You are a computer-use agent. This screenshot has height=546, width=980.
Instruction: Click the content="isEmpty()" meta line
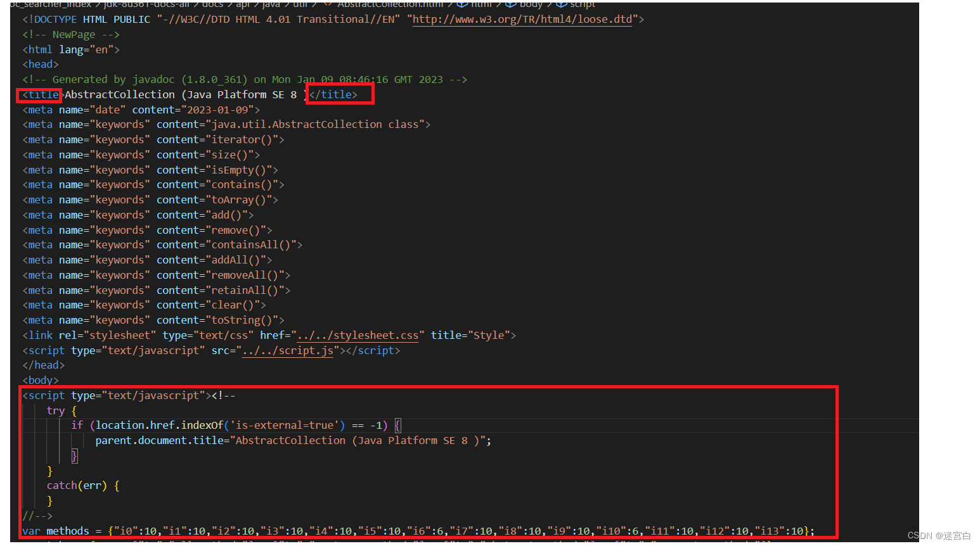[x=150, y=170]
